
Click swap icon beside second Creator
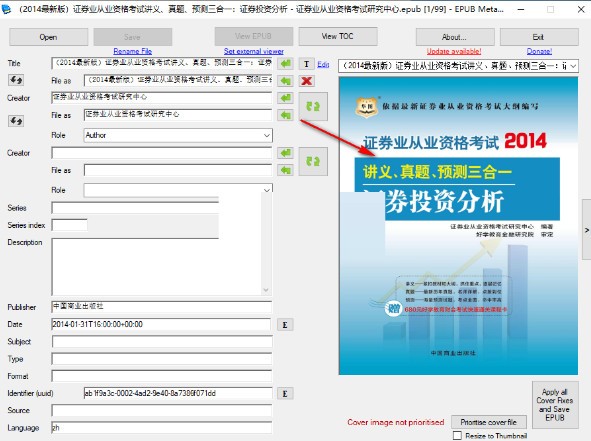313,161
